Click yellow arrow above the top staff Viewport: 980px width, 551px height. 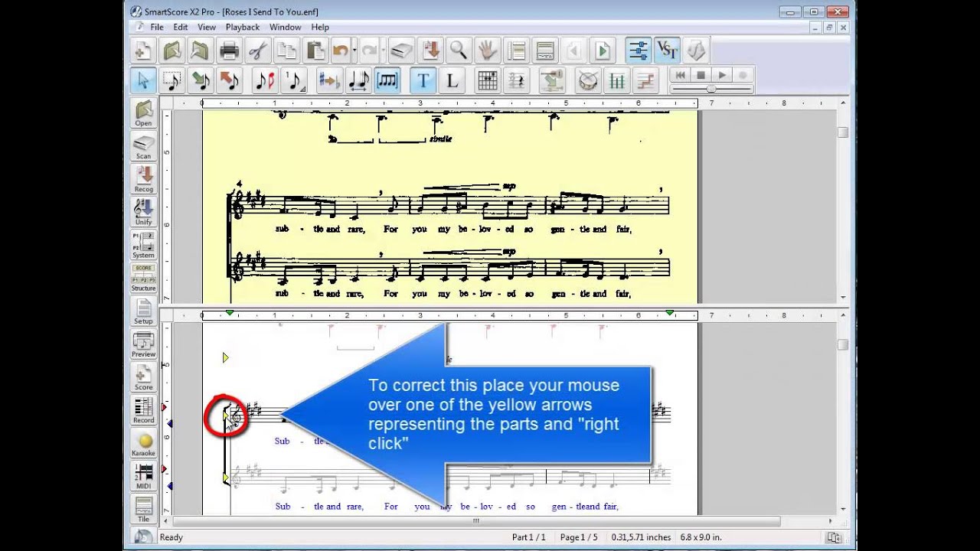(226, 357)
